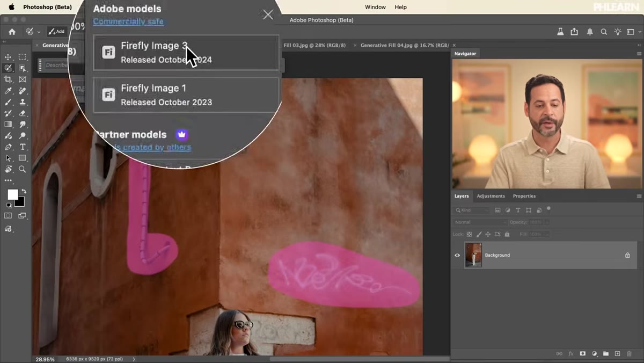The height and width of the screenshot is (363, 644).
Task: Click the fx layer style button
Action: [571, 354]
